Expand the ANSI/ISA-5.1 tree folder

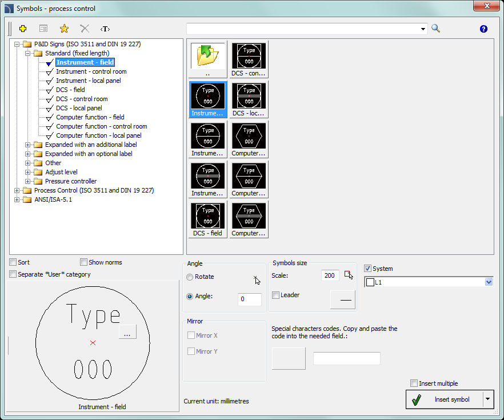17,199
